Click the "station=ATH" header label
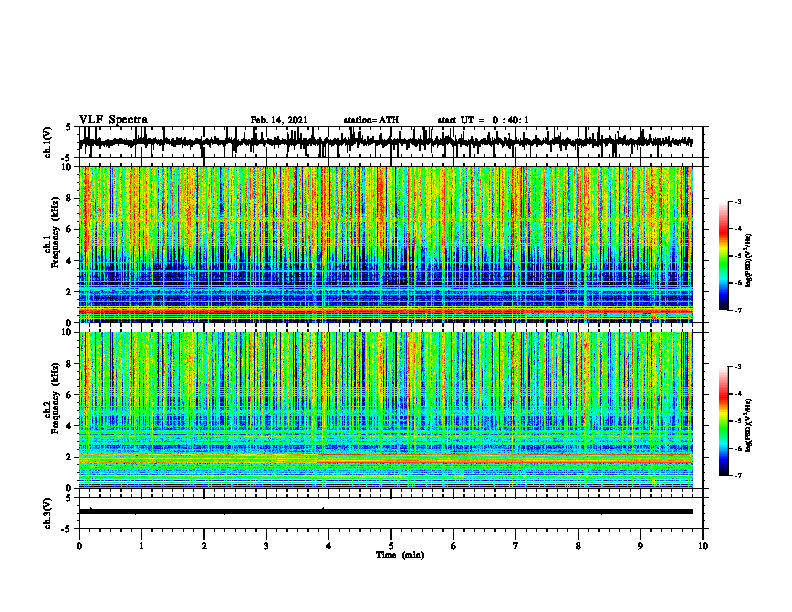 tap(371, 120)
